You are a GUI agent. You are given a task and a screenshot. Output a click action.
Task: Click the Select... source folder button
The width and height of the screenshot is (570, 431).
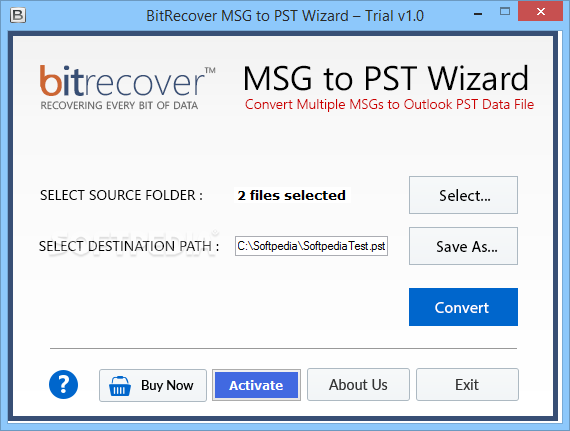(x=463, y=195)
